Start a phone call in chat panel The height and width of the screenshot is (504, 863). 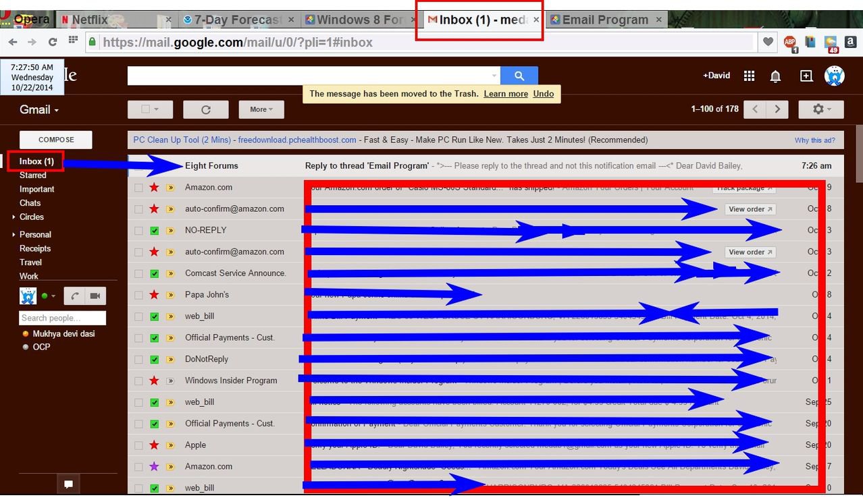74,296
